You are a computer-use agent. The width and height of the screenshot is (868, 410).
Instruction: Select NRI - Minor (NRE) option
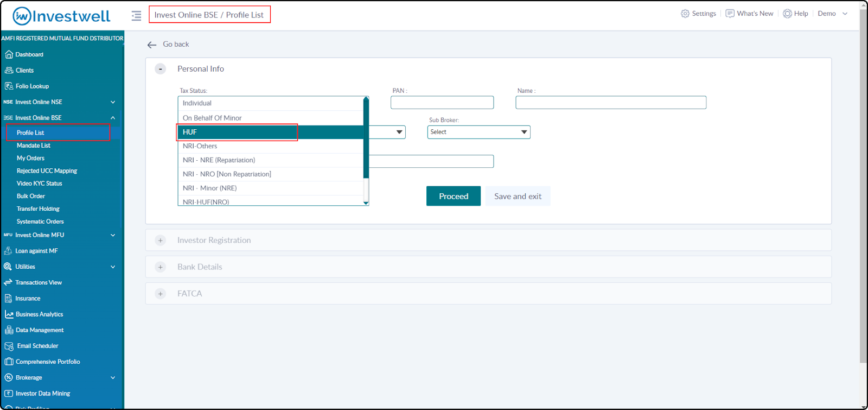[x=270, y=188]
